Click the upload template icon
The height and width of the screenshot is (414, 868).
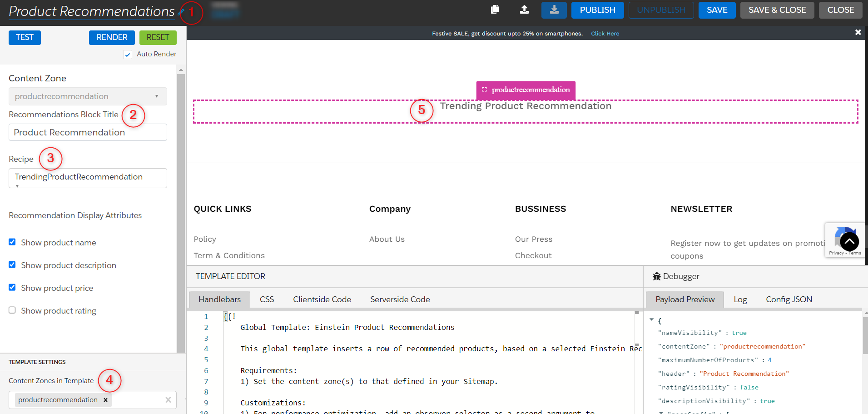point(524,10)
